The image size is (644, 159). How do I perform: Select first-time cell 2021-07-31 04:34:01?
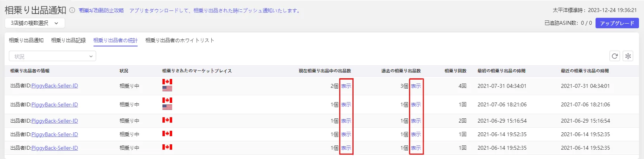point(502,86)
